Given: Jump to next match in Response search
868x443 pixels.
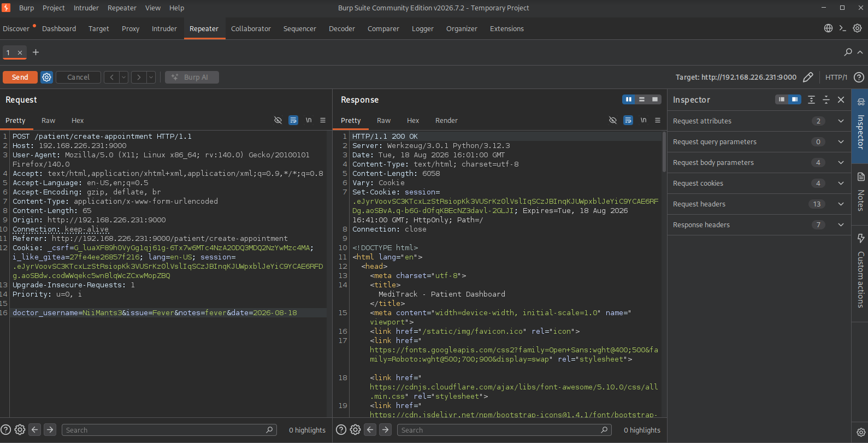Looking at the screenshot, I should (385, 430).
